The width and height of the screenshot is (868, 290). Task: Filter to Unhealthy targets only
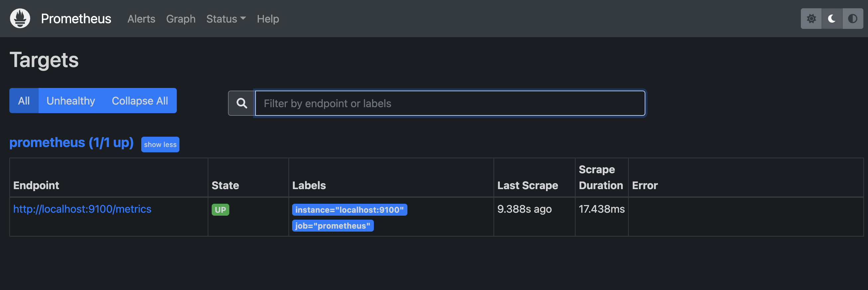[71, 101]
